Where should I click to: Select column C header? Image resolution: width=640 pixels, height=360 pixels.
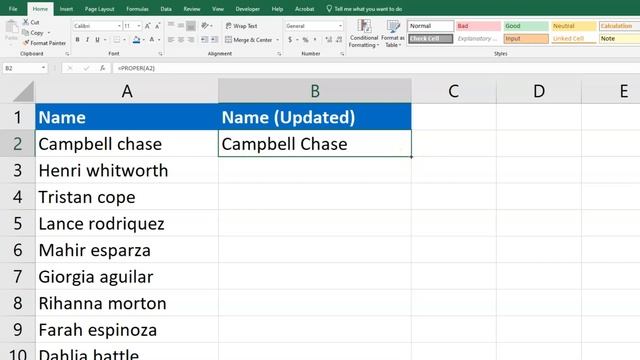click(x=454, y=91)
